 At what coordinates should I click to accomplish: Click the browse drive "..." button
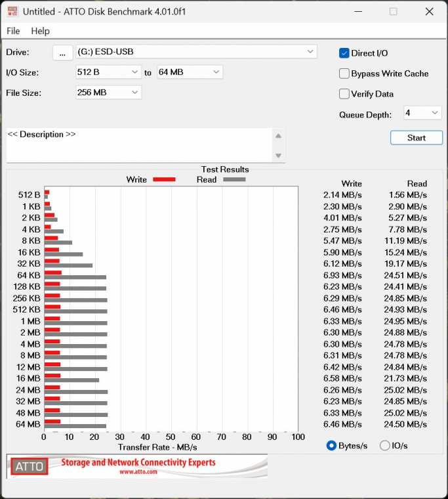[x=62, y=53]
